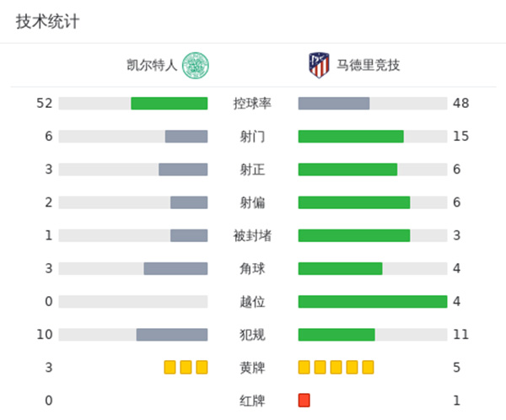Click Atlético's green shots bar
This screenshot has width=506, height=420.
pyautogui.click(x=351, y=137)
